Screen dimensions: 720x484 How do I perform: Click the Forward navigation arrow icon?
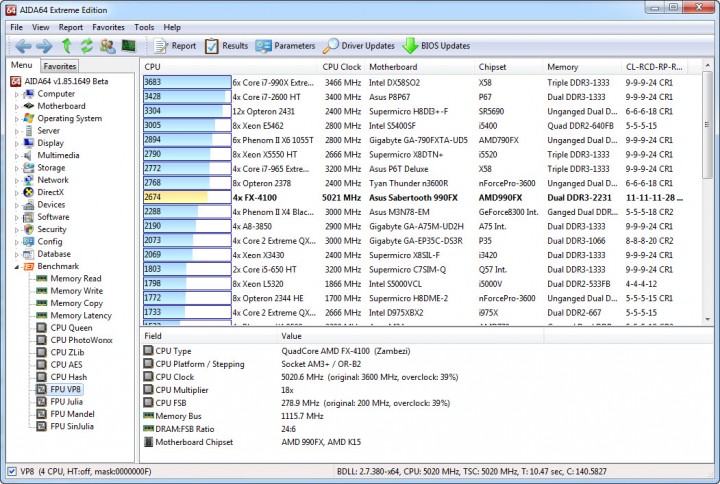click(x=44, y=46)
